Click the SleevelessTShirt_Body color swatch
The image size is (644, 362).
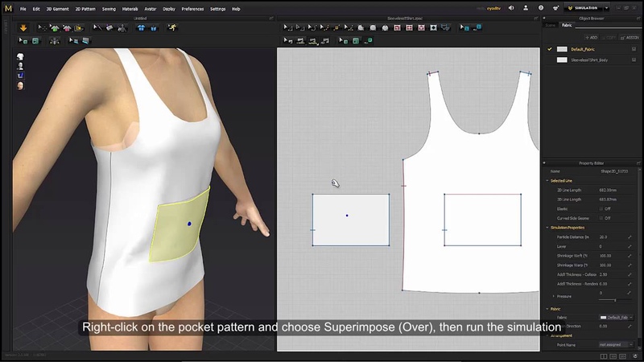pos(562,60)
